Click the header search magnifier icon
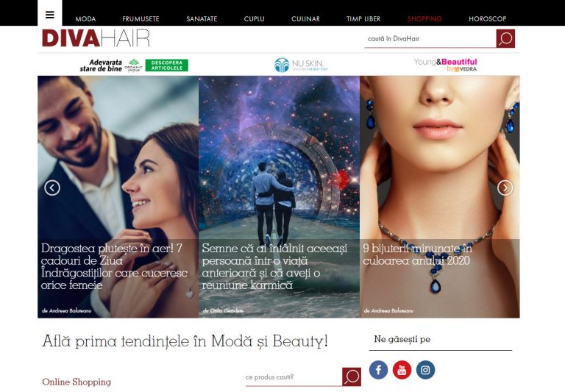Screen dimensions: 565x392 [505, 38]
